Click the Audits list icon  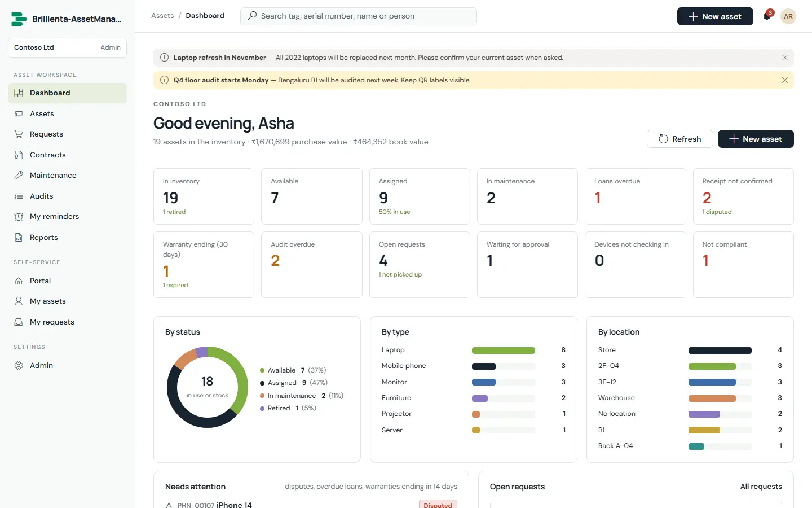[19, 196]
